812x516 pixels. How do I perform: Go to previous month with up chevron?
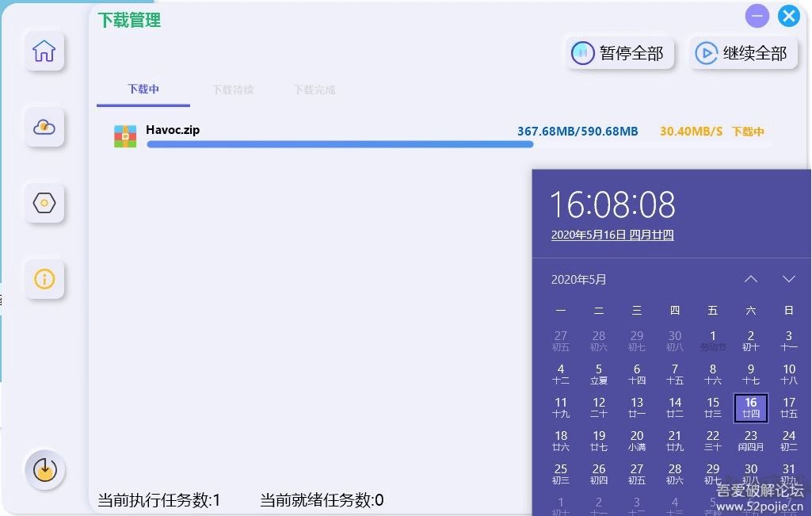[750, 279]
